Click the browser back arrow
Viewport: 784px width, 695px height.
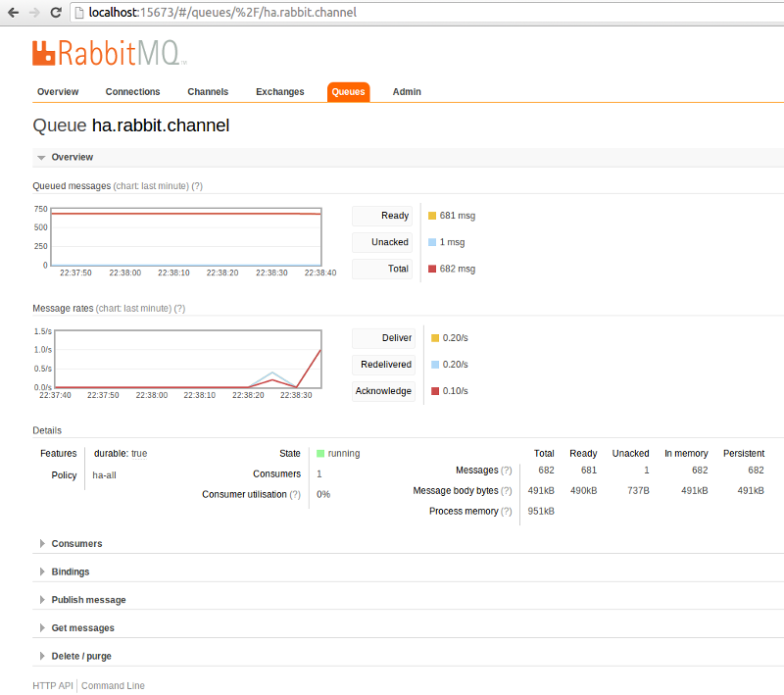14,13
